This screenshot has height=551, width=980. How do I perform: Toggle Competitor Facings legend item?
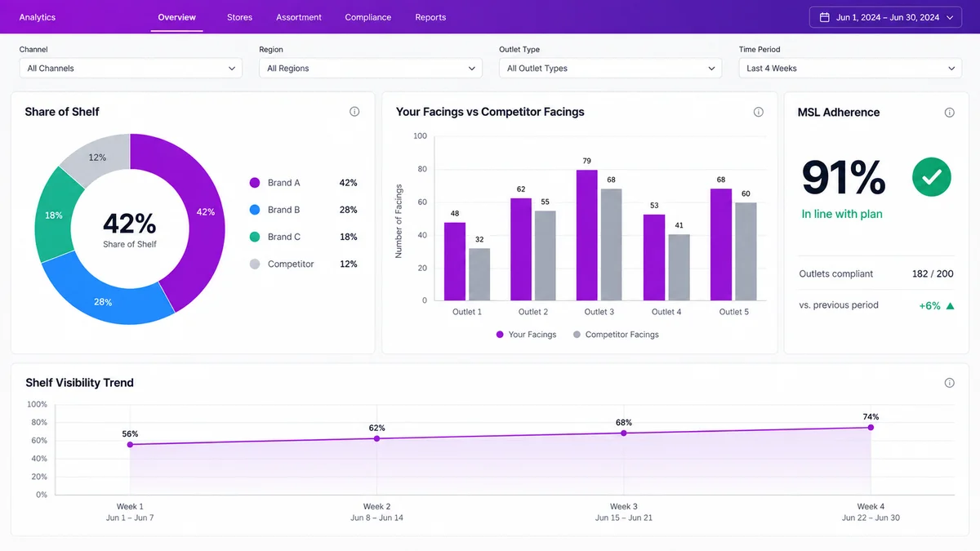coord(616,335)
